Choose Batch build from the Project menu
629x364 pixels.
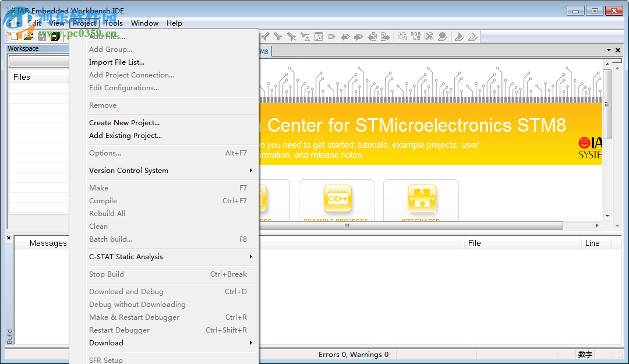[x=111, y=239]
